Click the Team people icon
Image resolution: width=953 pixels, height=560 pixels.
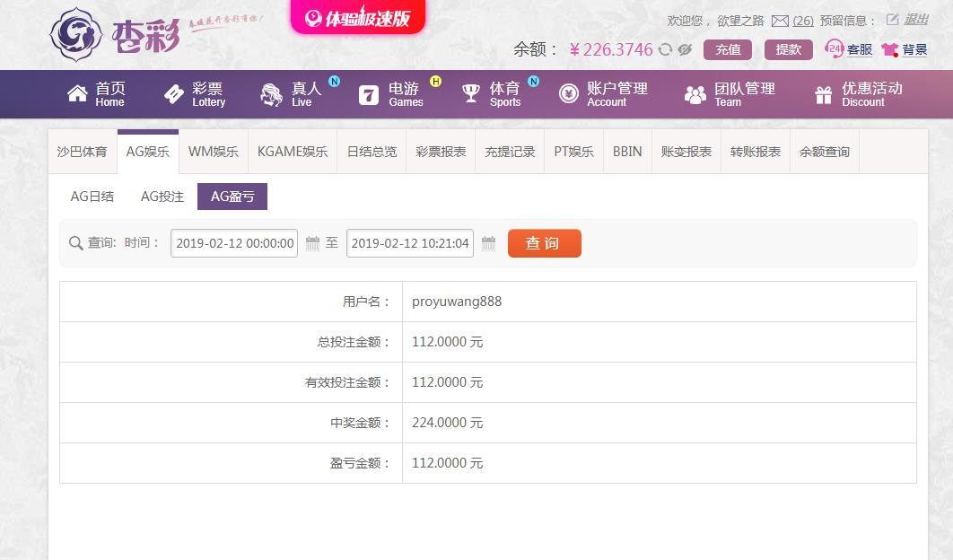pyautogui.click(x=695, y=95)
